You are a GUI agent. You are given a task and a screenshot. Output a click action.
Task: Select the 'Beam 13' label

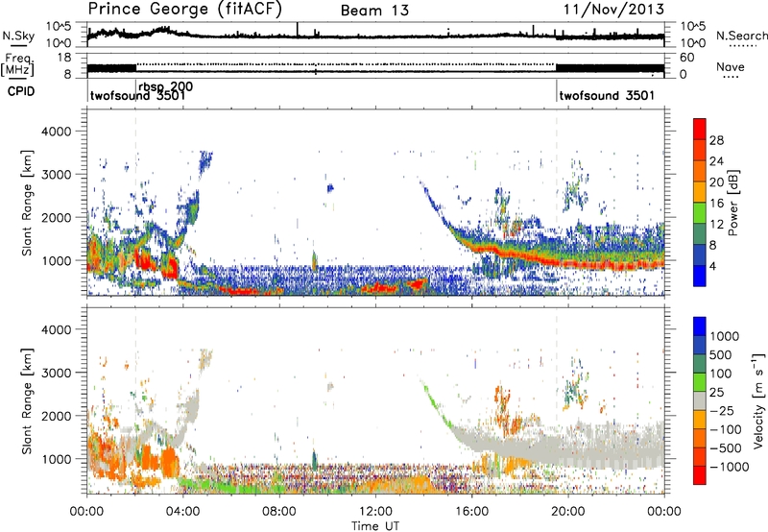tap(374, 11)
